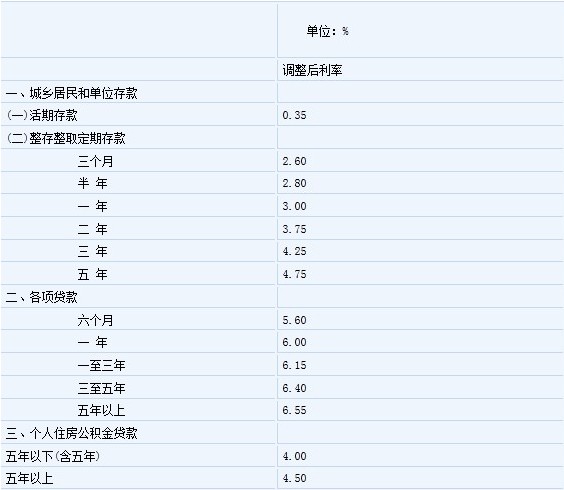Select the 5.60 loan rate value
The height and width of the screenshot is (490, 564).
pyautogui.click(x=294, y=320)
